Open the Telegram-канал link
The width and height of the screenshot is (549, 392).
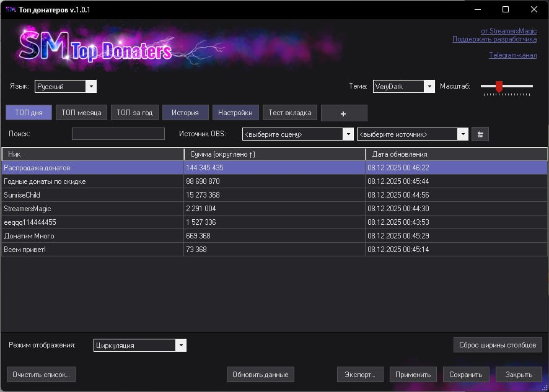point(512,55)
